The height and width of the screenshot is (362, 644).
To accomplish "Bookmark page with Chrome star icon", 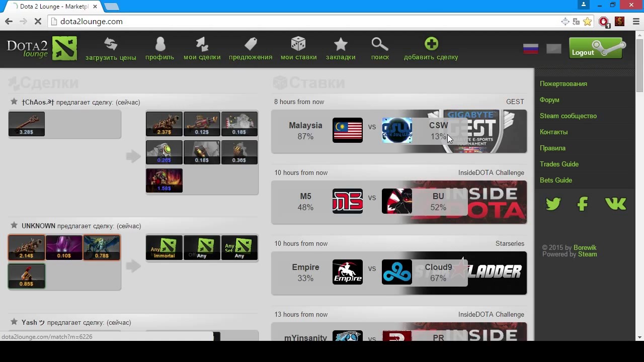I will 587,21.
